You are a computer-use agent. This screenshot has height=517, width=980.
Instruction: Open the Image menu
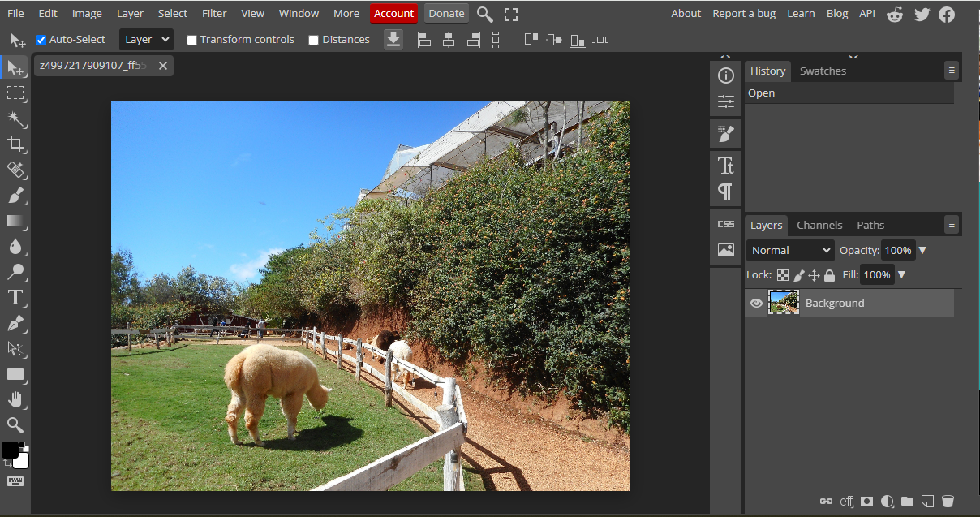point(87,13)
